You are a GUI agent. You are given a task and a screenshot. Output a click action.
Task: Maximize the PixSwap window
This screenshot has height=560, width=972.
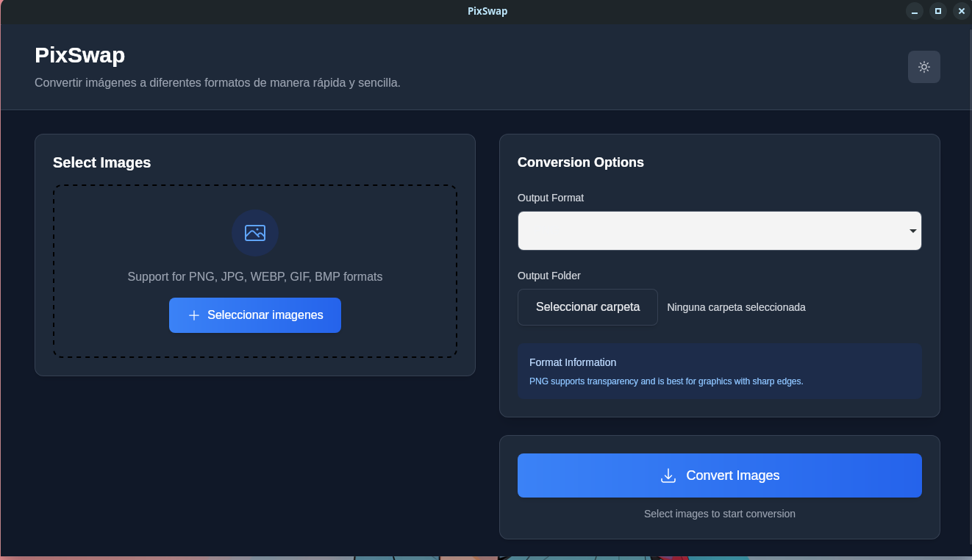point(938,11)
